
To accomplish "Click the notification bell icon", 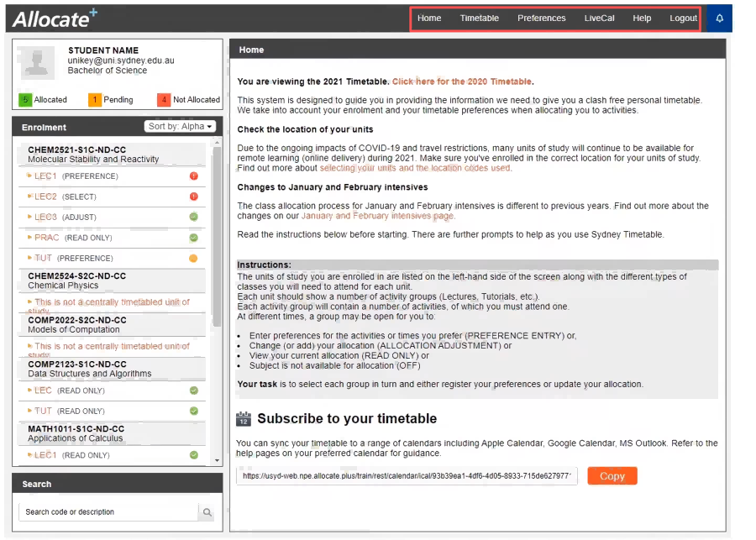I will pyautogui.click(x=719, y=18).
